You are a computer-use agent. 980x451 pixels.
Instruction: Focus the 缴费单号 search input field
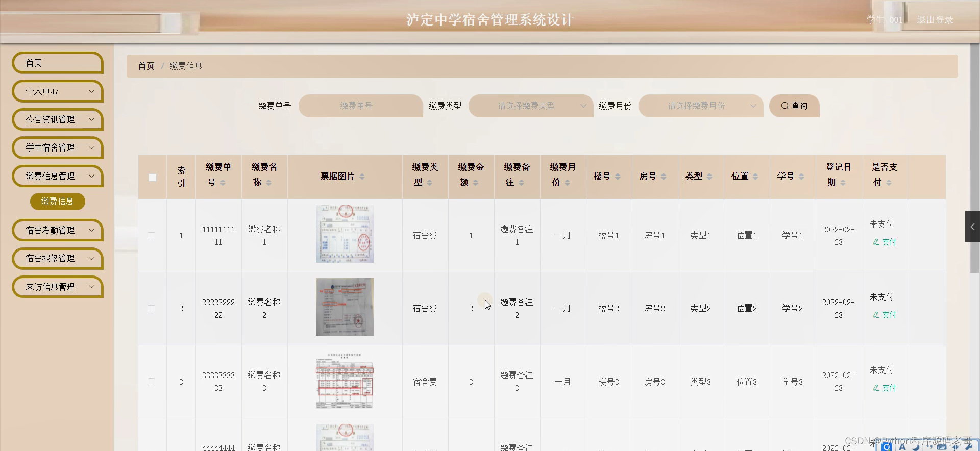tap(360, 106)
